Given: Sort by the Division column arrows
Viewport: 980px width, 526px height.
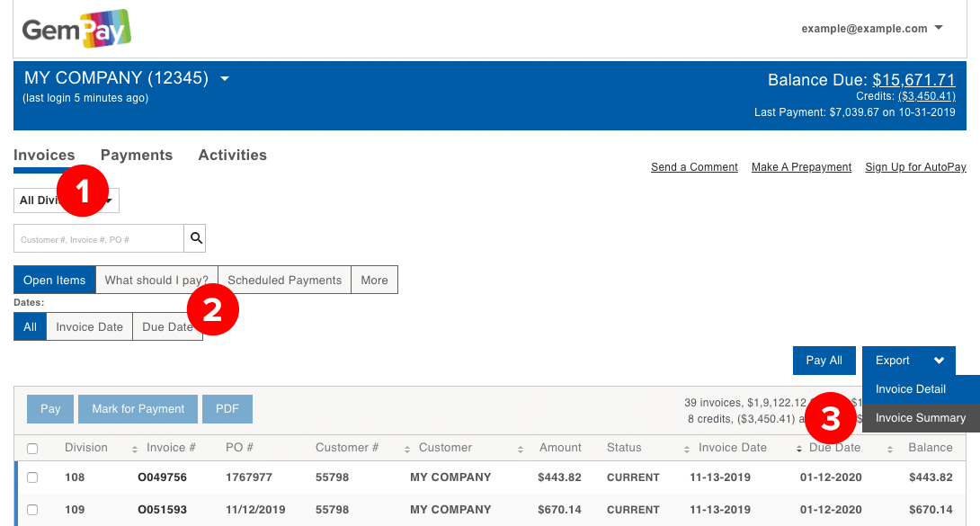Looking at the screenshot, I should [x=135, y=449].
